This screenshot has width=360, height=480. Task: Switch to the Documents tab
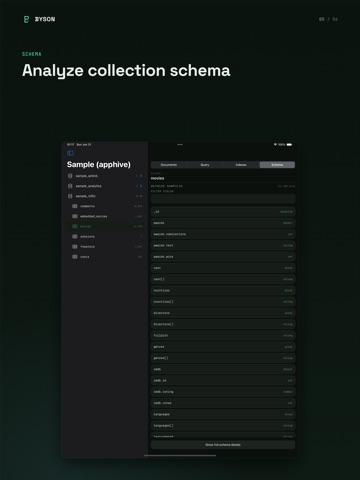click(x=169, y=165)
